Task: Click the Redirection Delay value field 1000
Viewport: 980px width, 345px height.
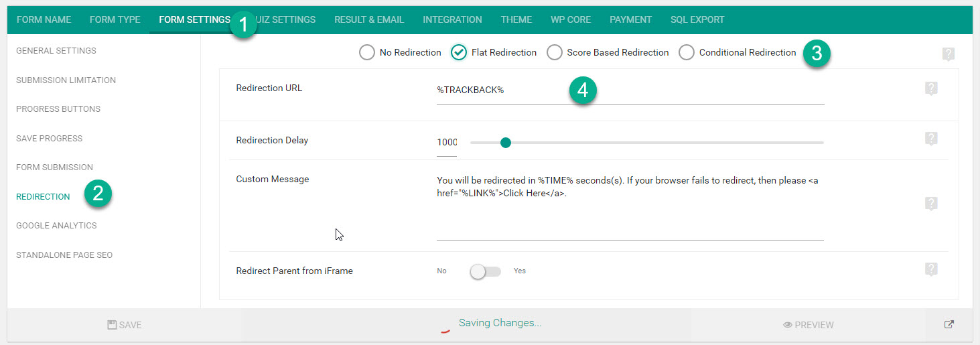Action: [447, 143]
